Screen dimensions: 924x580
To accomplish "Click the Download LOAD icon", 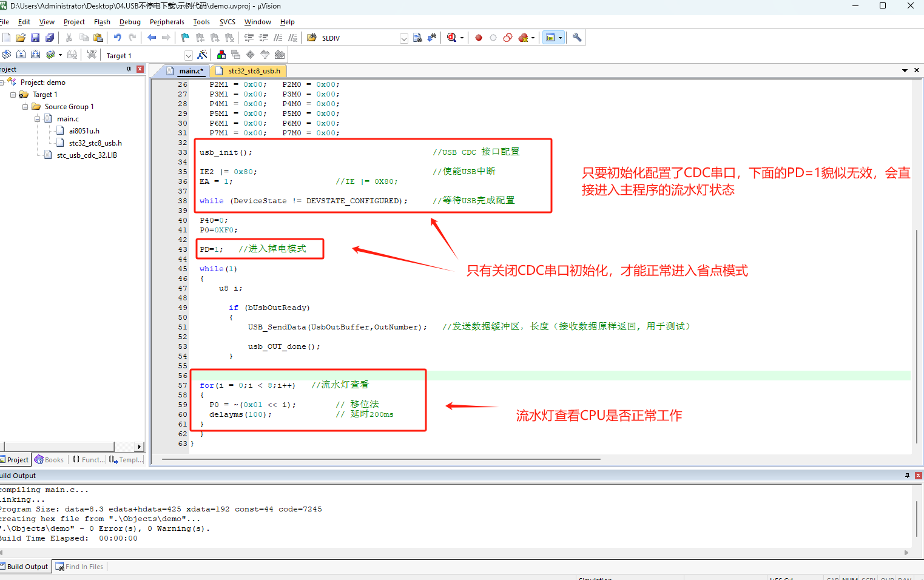I will click(x=92, y=55).
